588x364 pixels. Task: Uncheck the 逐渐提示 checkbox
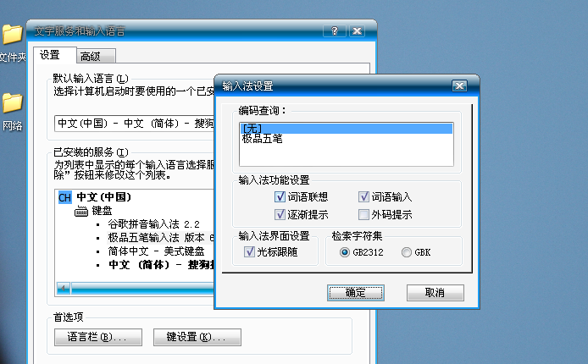click(x=280, y=214)
